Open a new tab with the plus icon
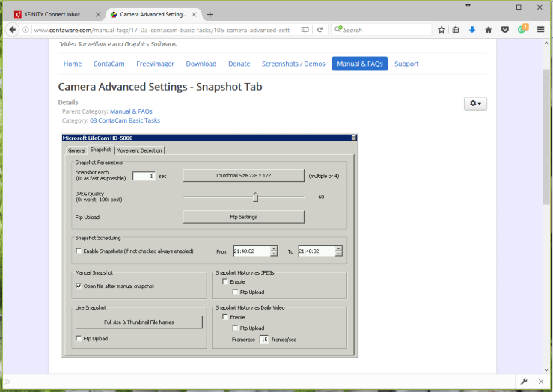Viewport: 553px width, 392px height. point(210,14)
